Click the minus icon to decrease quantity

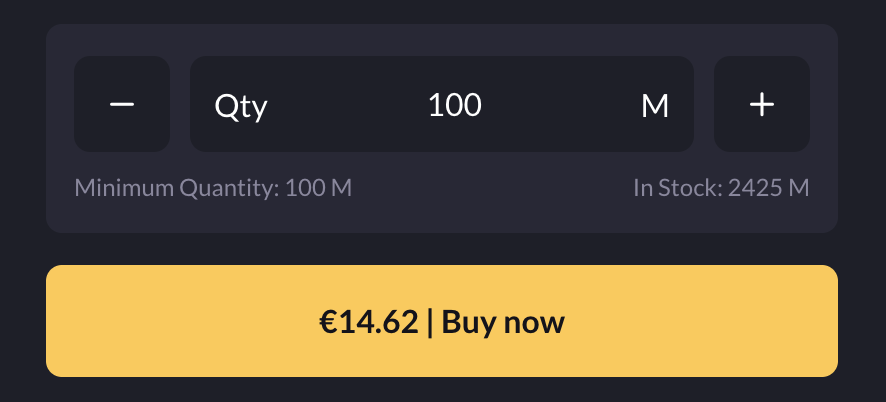click(x=122, y=104)
